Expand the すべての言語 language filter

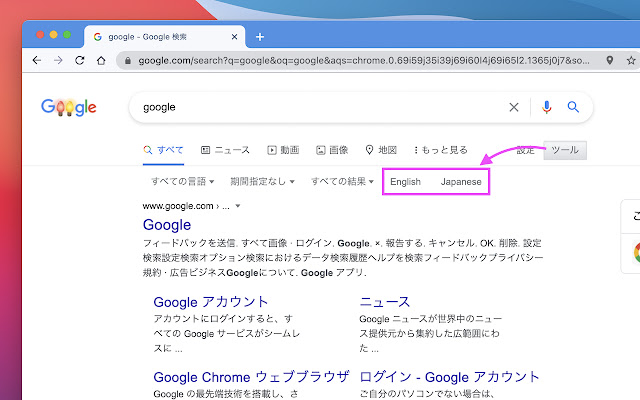click(182, 182)
